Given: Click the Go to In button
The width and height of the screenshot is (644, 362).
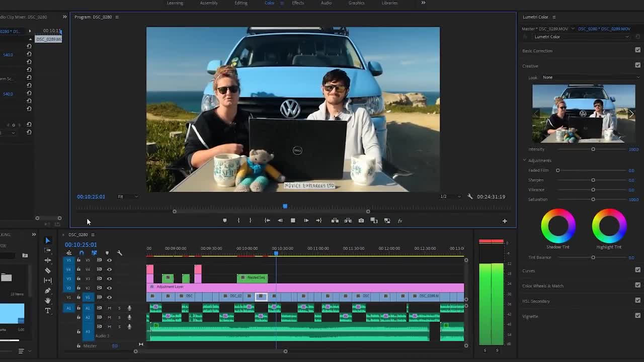Looking at the screenshot, I should (267, 221).
